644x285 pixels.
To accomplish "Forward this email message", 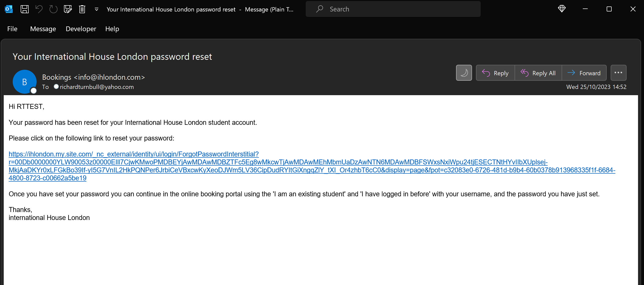I will click(x=584, y=73).
